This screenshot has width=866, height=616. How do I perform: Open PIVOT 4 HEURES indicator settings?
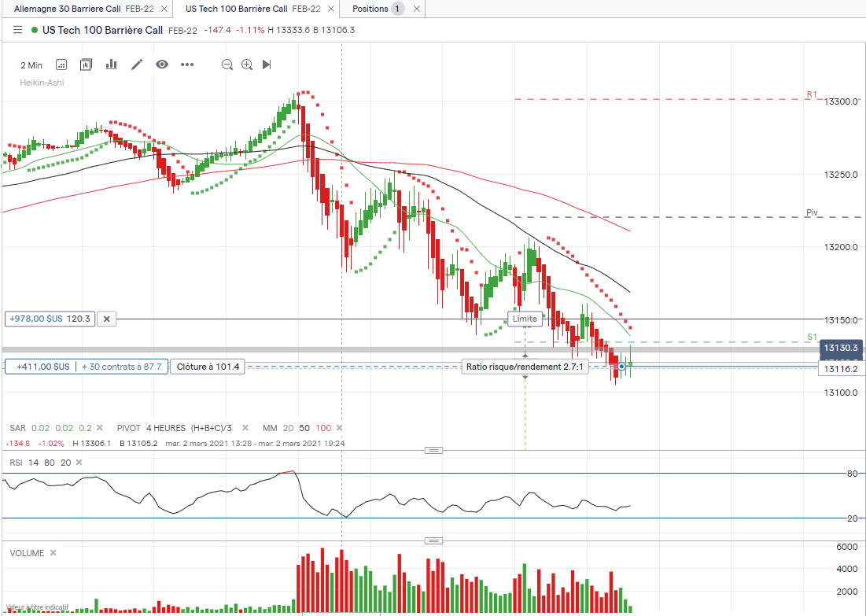(175, 428)
